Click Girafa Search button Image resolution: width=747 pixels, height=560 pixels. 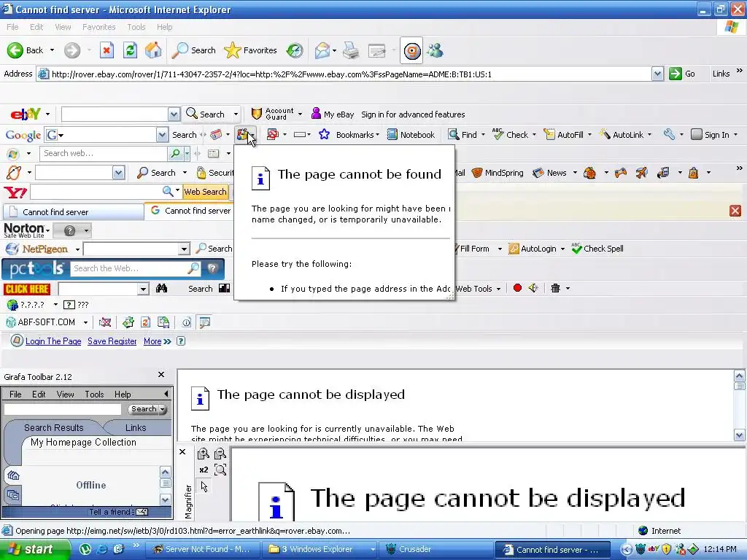pos(147,409)
